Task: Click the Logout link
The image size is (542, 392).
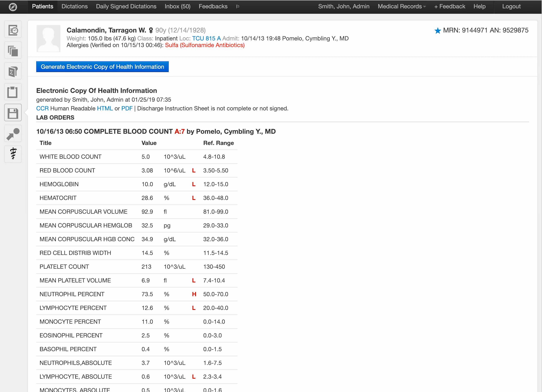Action: click(511, 6)
